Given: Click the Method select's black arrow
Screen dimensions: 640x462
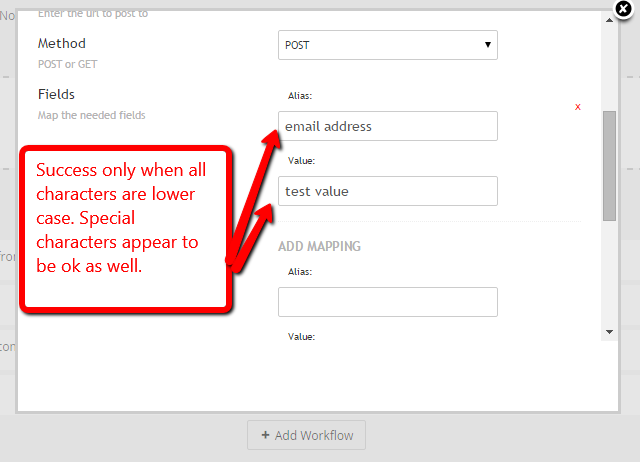Looking at the screenshot, I should [x=487, y=44].
